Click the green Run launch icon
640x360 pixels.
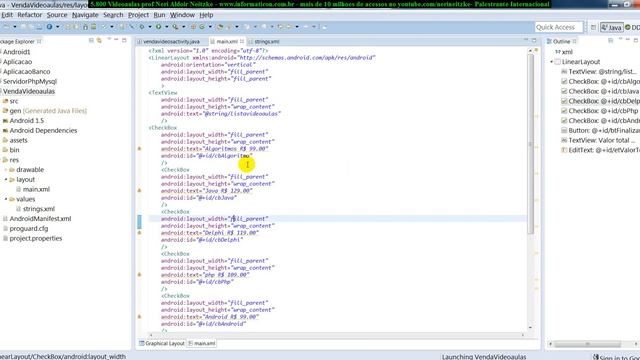(158, 27)
